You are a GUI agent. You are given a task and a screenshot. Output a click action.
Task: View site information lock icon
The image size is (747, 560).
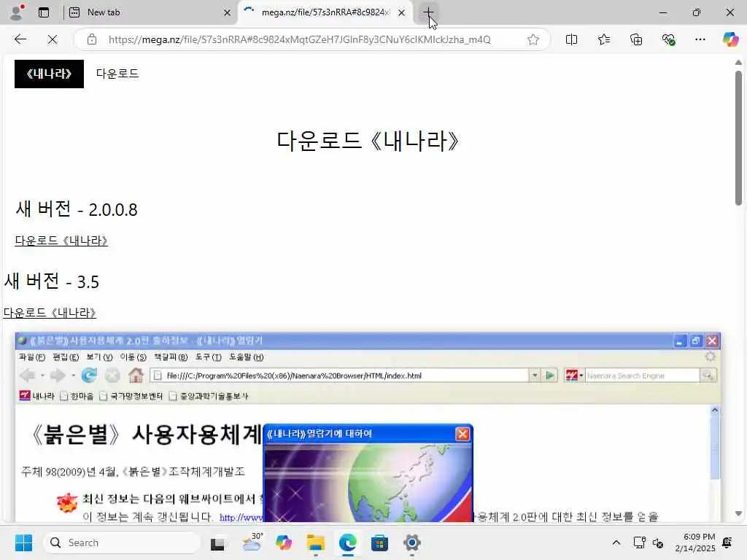[92, 39]
